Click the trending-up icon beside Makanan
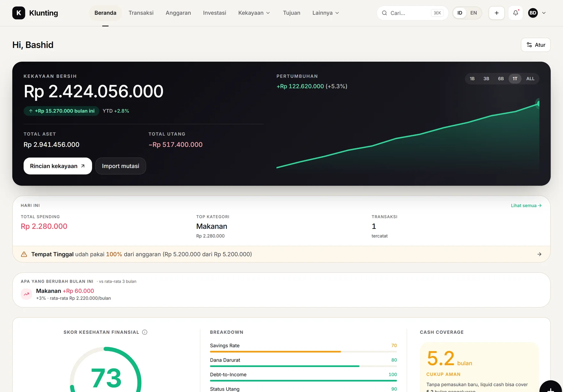This screenshot has height=392, width=563. click(x=26, y=294)
